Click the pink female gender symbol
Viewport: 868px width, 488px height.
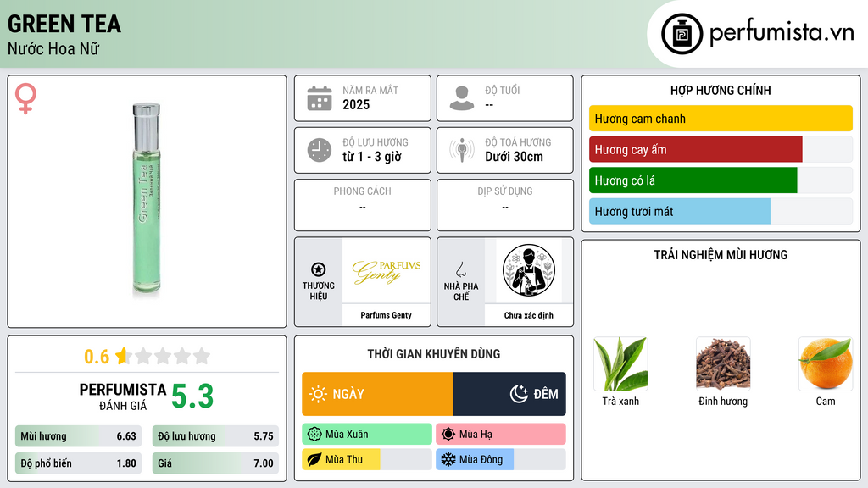coord(25,98)
